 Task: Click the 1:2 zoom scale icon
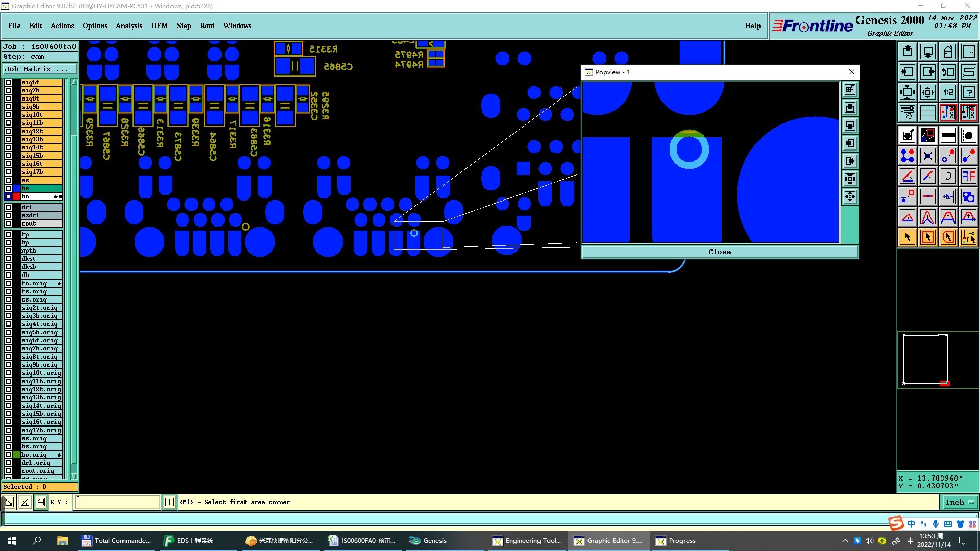tap(948, 92)
